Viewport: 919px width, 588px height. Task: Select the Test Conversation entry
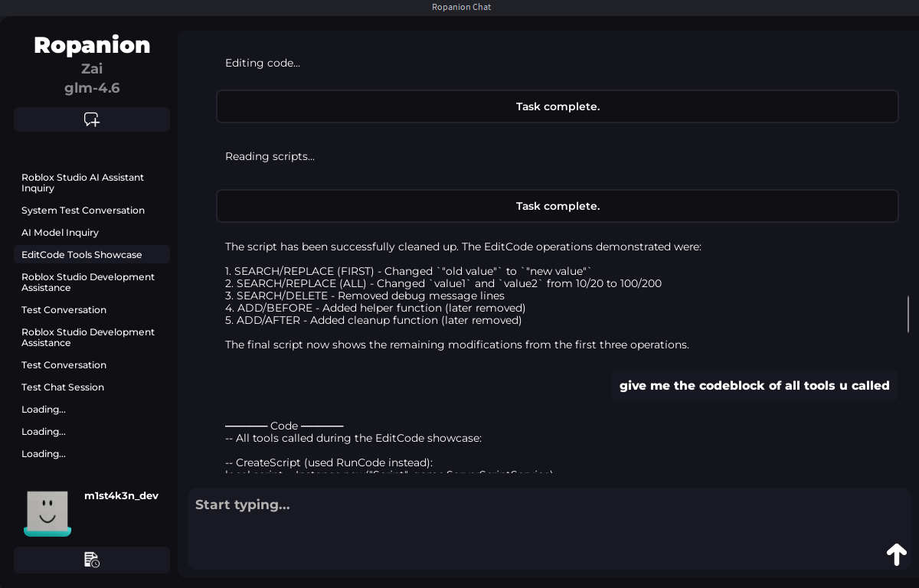64,309
